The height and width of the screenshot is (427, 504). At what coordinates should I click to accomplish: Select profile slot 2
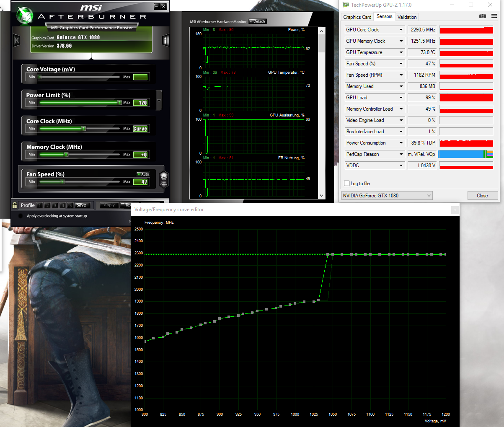pos(47,205)
